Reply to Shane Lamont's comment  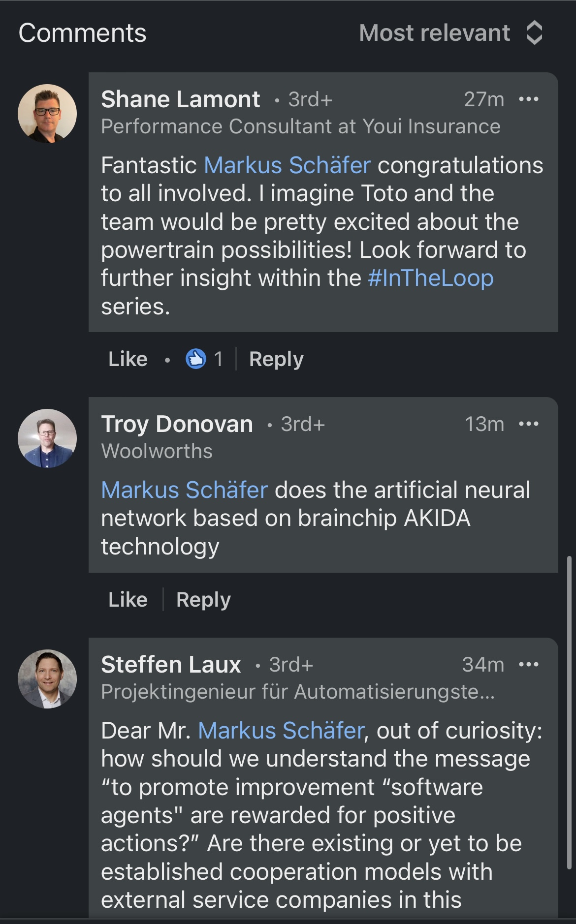276,359
